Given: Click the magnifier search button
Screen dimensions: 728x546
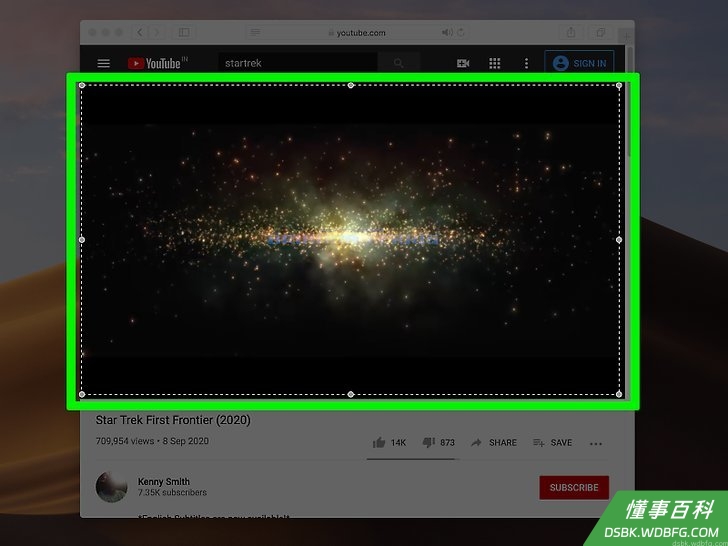Looking at the screenshot, I should tap(399, 63).
